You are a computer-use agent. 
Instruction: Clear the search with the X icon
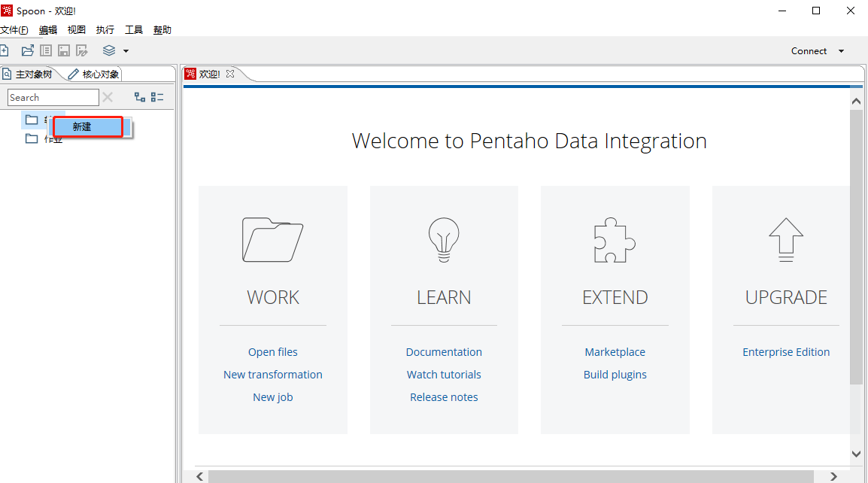[108, 98]
